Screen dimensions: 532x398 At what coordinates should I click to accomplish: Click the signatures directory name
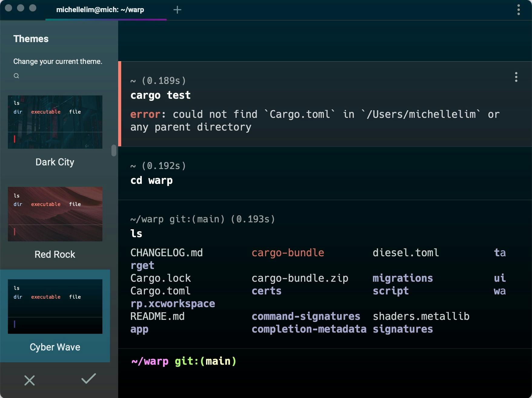403,329
